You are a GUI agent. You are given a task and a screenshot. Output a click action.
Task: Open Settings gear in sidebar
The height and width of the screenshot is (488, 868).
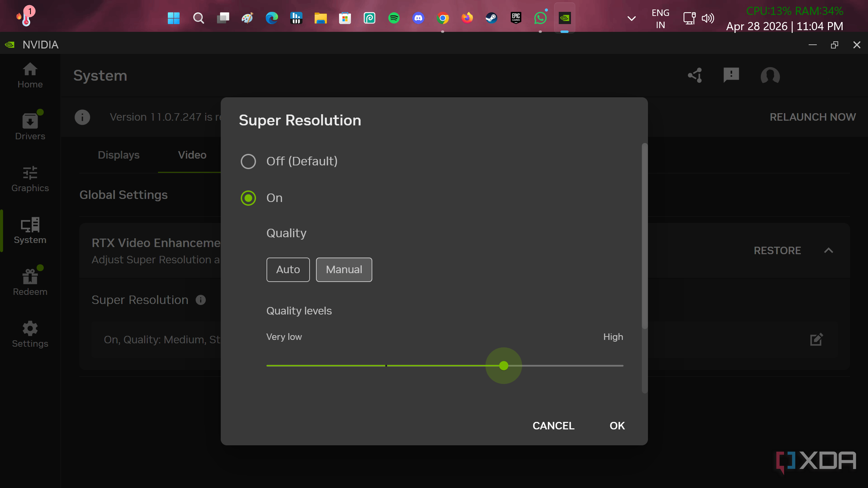(x=30, y=334)
